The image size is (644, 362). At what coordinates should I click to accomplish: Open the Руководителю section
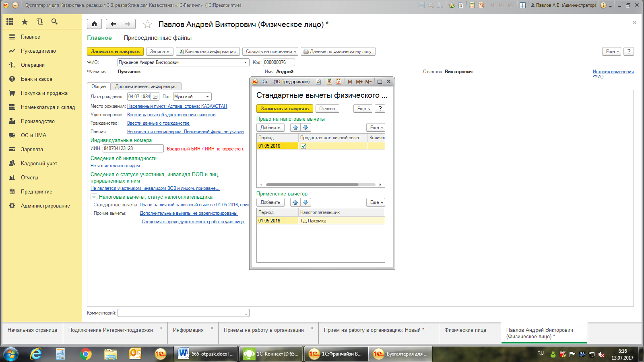pyautogui.click(x=38, y=51)
